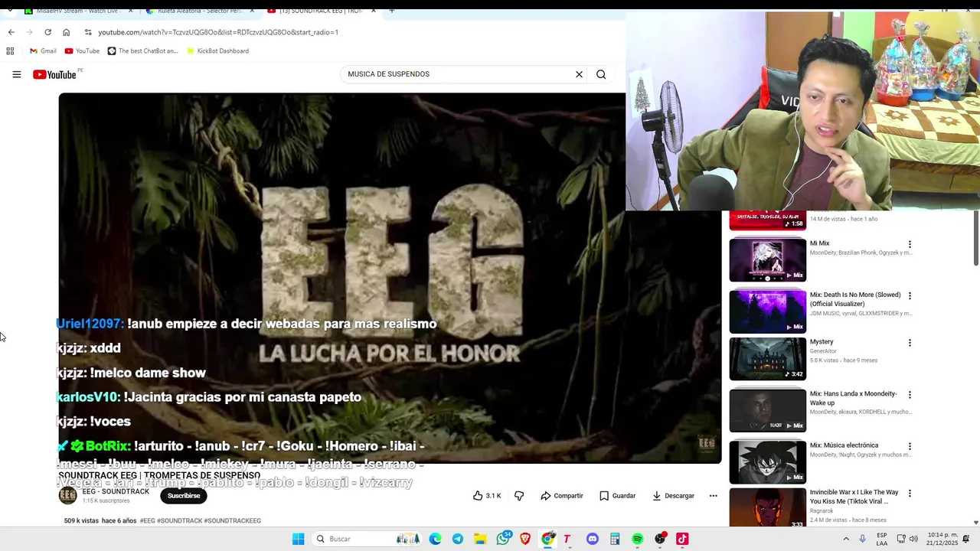Download the video with Descargar

point(673,496)
